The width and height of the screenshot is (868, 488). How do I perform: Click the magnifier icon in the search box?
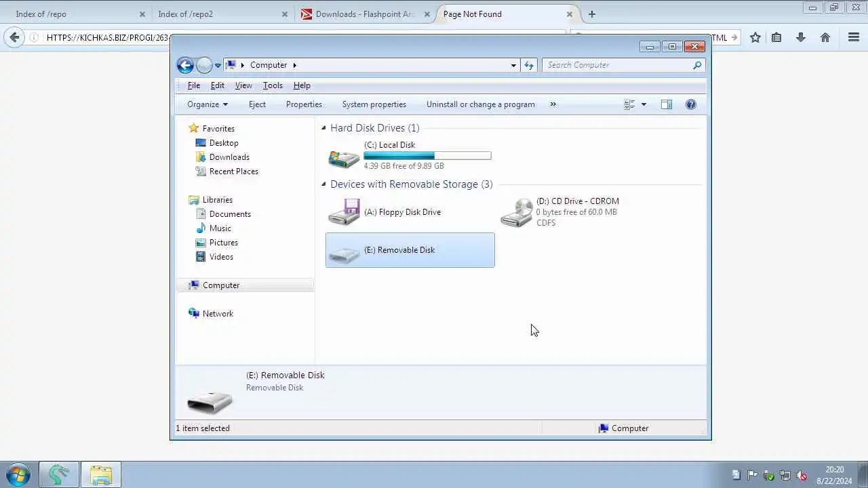pos(697,65)
